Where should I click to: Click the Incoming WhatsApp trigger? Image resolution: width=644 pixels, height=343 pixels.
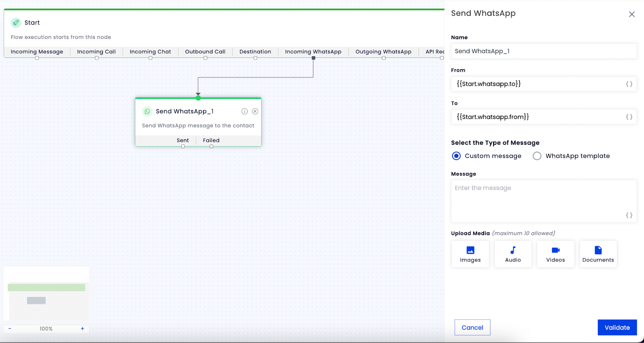click(313, 52)
